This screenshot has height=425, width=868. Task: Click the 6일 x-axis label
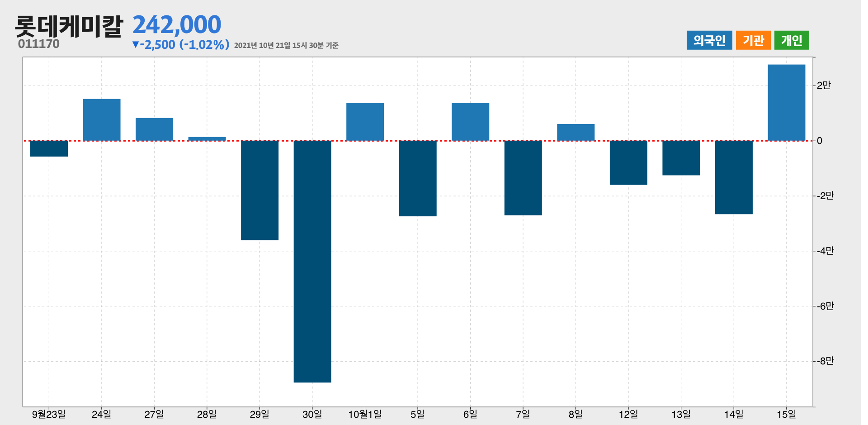point(470,414)
